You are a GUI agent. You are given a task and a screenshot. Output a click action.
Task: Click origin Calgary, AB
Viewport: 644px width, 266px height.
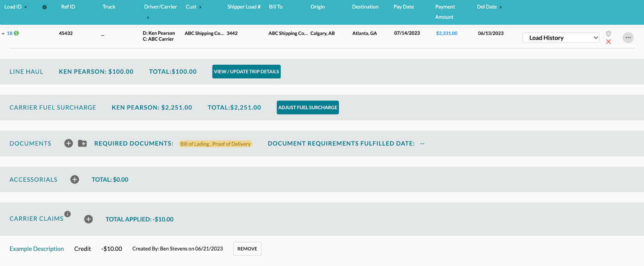tap(322, 33)
